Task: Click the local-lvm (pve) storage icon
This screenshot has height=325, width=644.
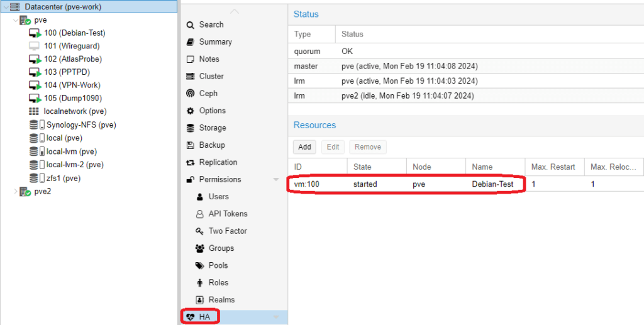Action: click(x=37, y=151)
